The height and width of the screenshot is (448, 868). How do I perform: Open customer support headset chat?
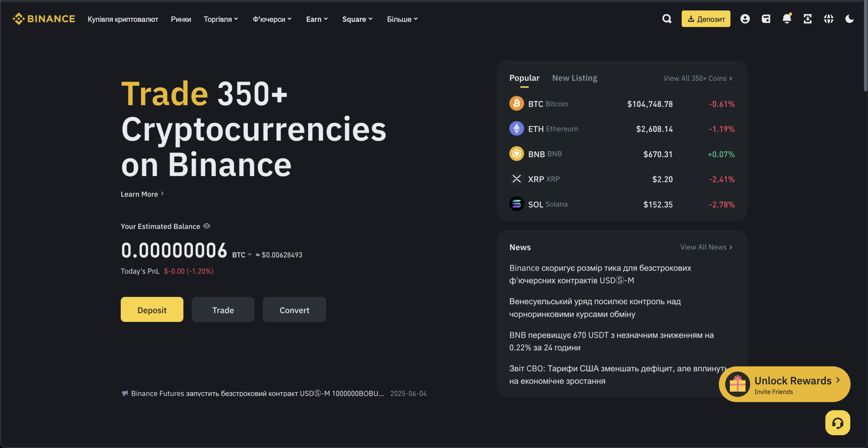pos(837,423)
